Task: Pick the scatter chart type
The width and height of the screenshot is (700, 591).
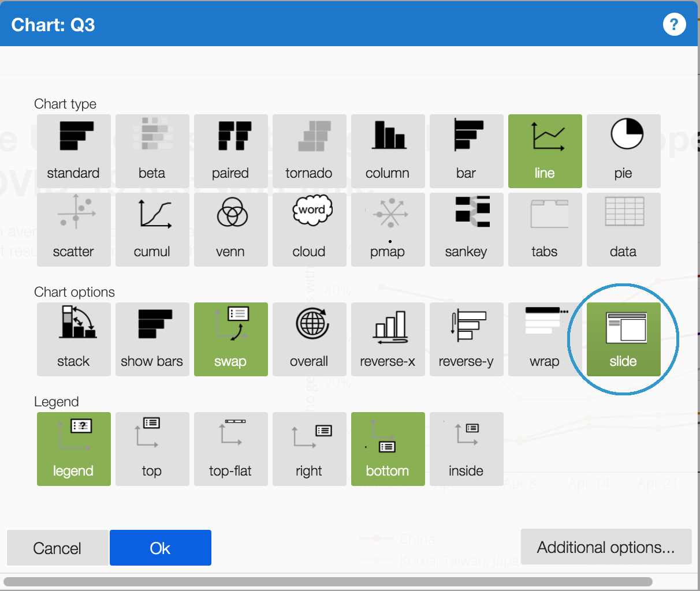Action: 73,229
